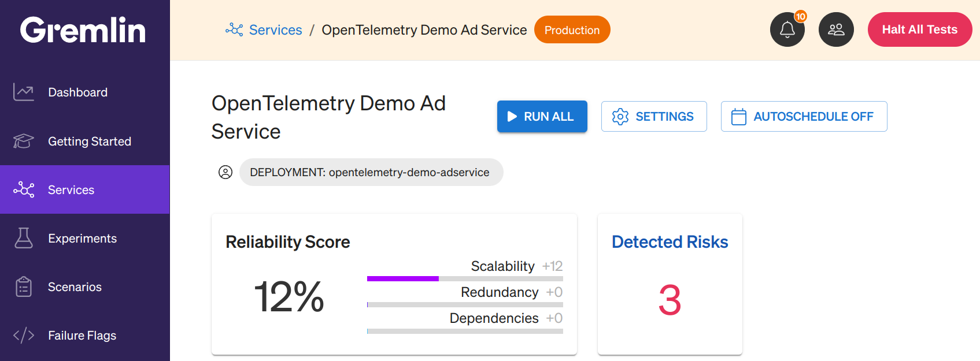Image resolution: width=980 pixels, height=361 pixels.
Task: Open Experiments menu item
Action: 85,238
